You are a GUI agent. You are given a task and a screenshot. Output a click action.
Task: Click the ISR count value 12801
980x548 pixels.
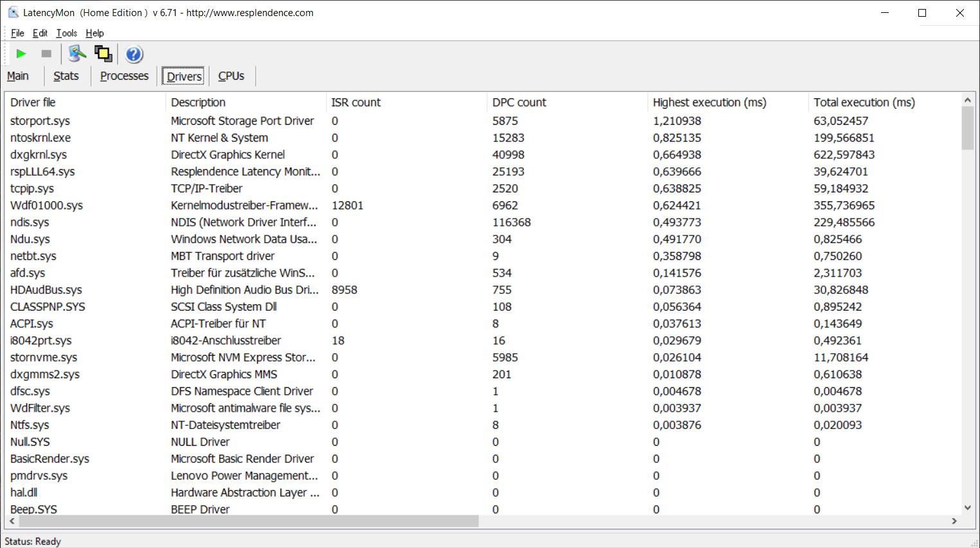(347, 205)
